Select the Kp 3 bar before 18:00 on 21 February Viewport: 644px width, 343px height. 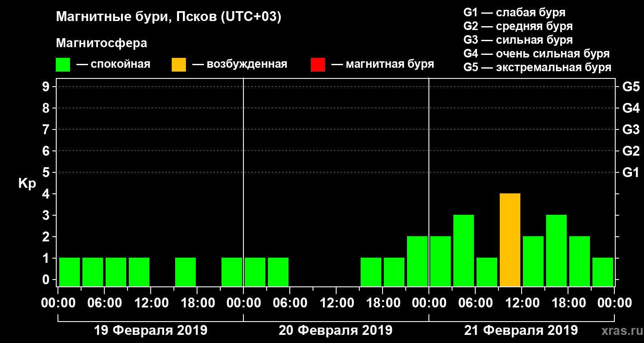point(556,250)
